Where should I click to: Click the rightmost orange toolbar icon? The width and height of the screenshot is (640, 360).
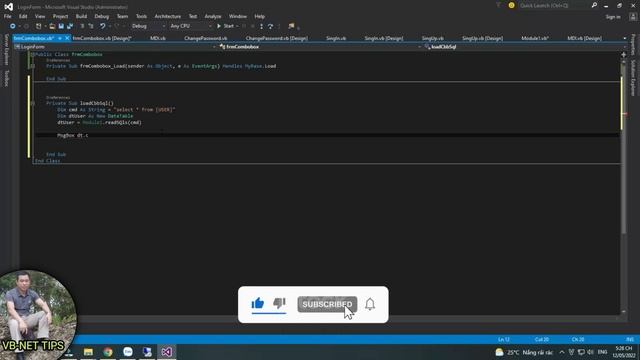(291, 26)
